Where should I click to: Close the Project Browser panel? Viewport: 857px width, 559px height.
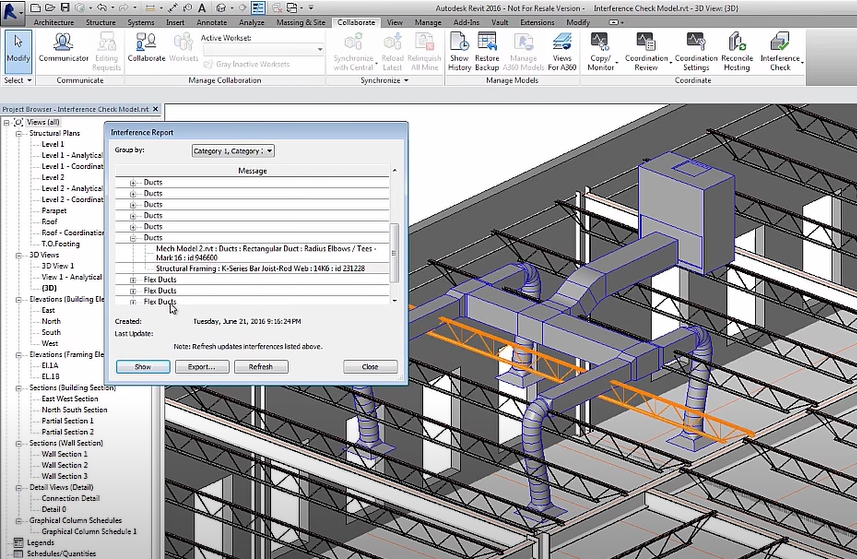click(155, 109)
